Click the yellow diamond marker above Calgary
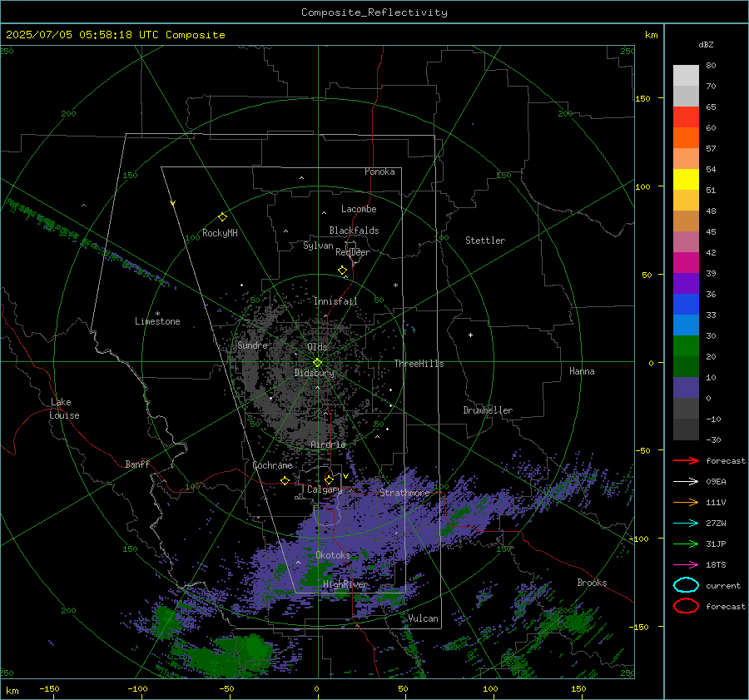The width and height of the screenshot is (749, 700). click(329, 479)
